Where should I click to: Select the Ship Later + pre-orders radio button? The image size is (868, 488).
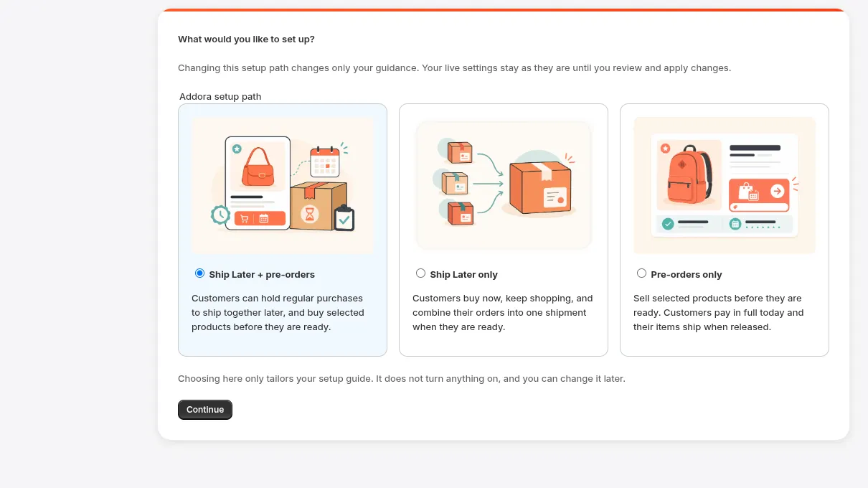199,273
